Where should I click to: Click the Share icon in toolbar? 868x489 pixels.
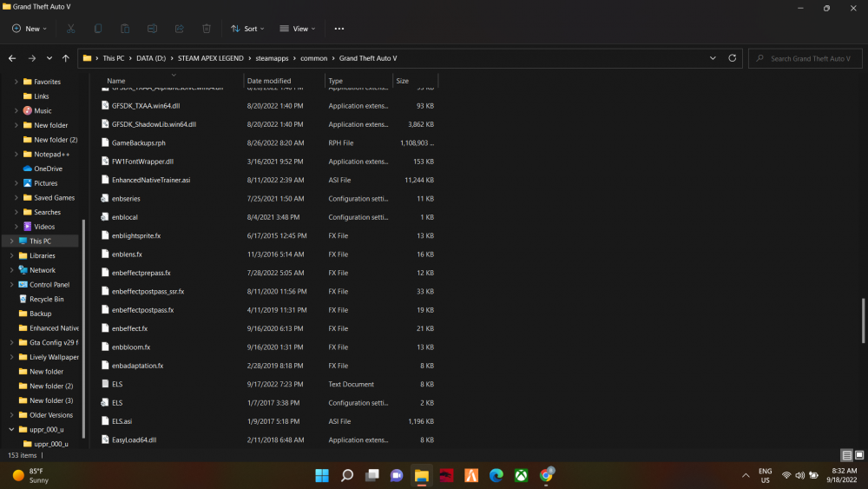pyautogui.click(x=180, y=29)
